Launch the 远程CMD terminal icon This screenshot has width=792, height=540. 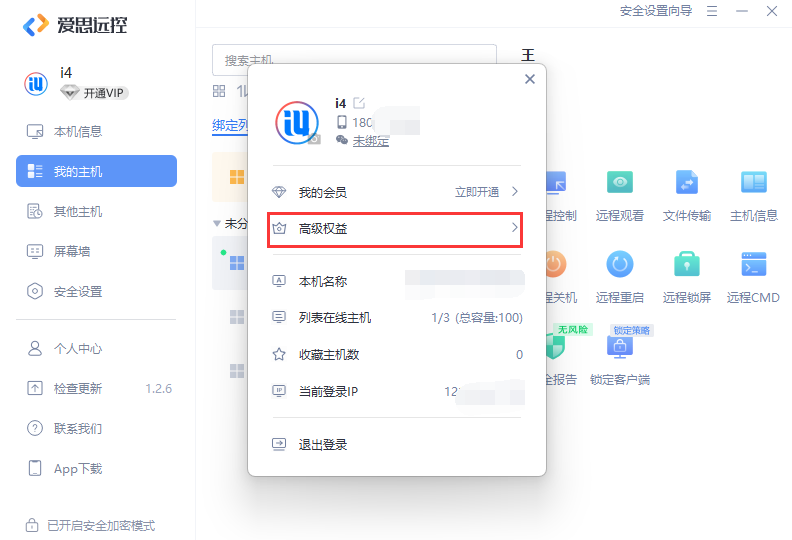click(x=753, y=265)
